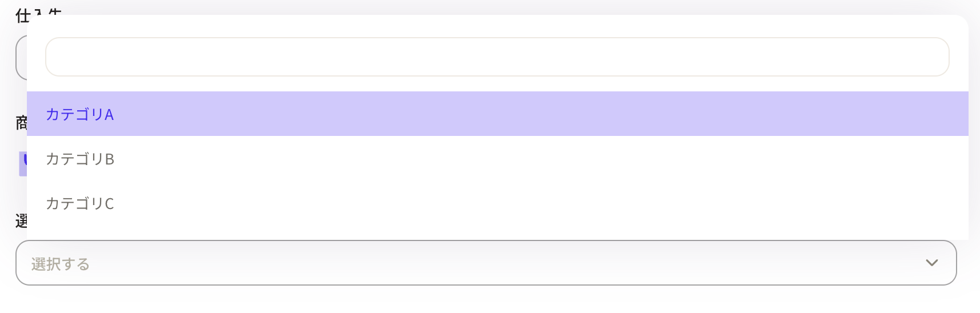
Task: Click the chevron arrow in 選択する field
Action: point(932,263)
